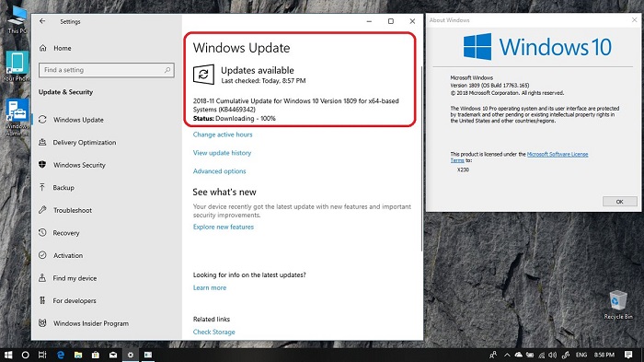Click the link tray icon next to ENG
The image size is (644, 362).
[566, 355]
